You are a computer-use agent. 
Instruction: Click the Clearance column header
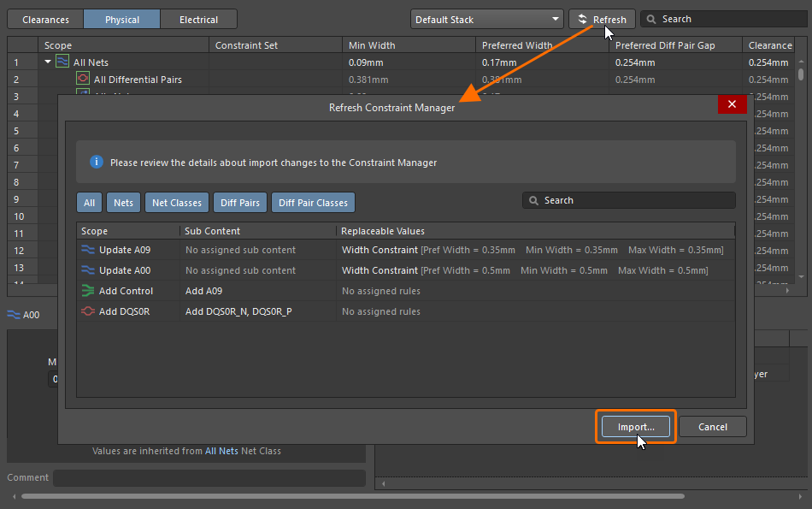(770, 45)
